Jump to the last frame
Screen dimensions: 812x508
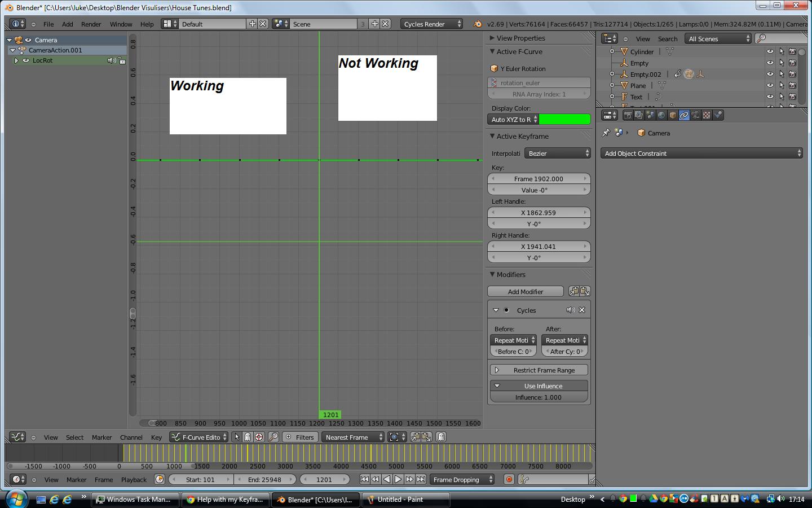point(421,480)
